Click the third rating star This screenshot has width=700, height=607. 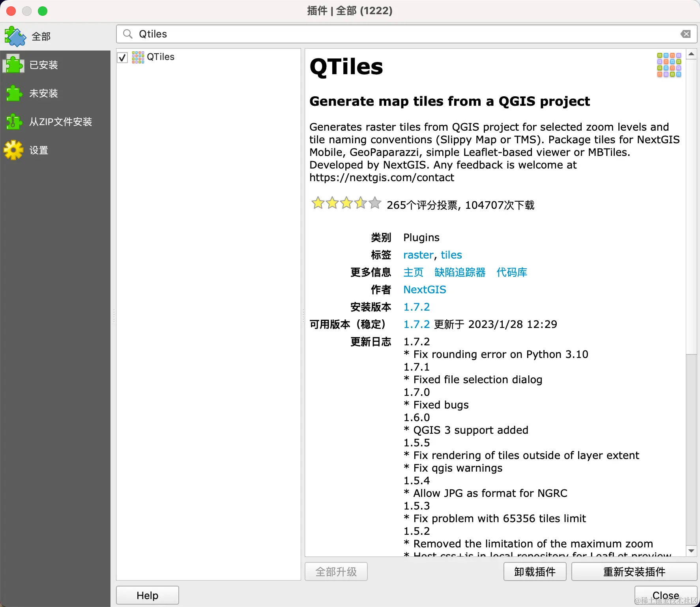coord(346,203)
